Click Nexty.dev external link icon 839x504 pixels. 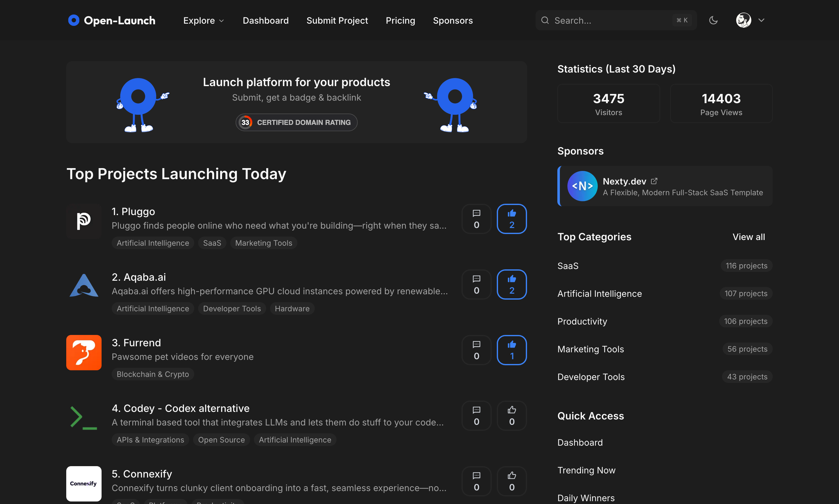coord(654,181)
